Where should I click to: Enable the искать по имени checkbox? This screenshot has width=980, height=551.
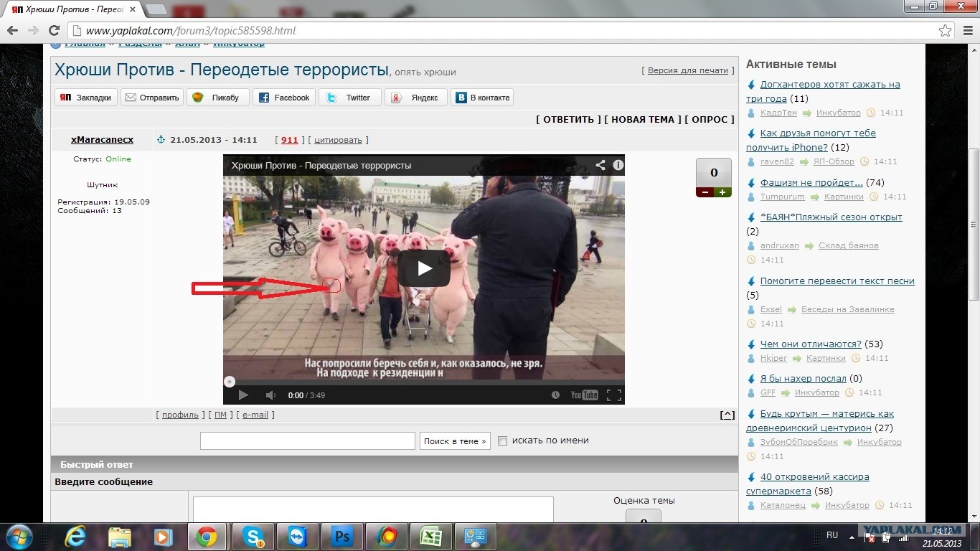[x=502, y=441]
